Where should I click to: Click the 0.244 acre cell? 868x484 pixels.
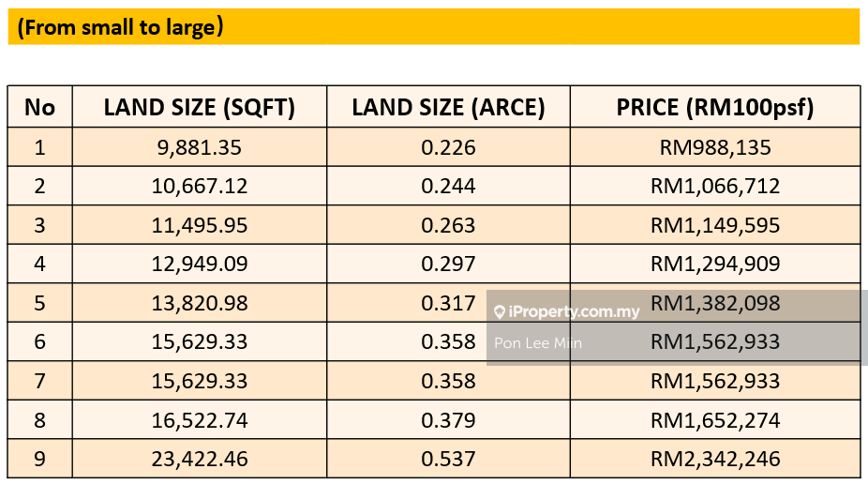click(x=448, y=186)
